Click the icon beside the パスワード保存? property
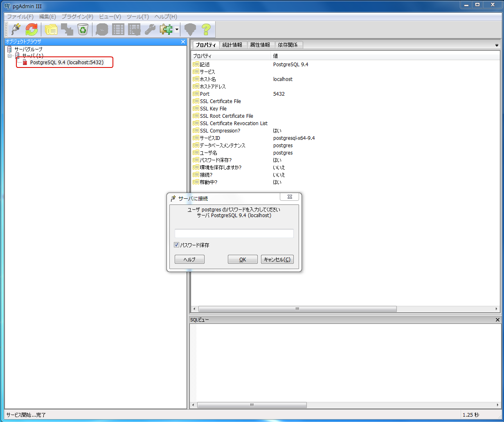This screenshot has width=504, height=422. [x=196, y=160]
